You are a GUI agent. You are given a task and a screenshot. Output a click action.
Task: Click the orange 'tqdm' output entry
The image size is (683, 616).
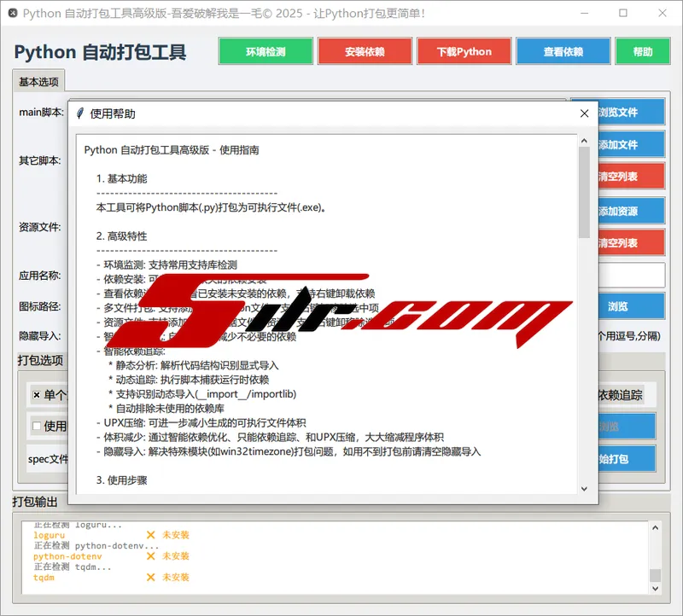click(44, 578)
